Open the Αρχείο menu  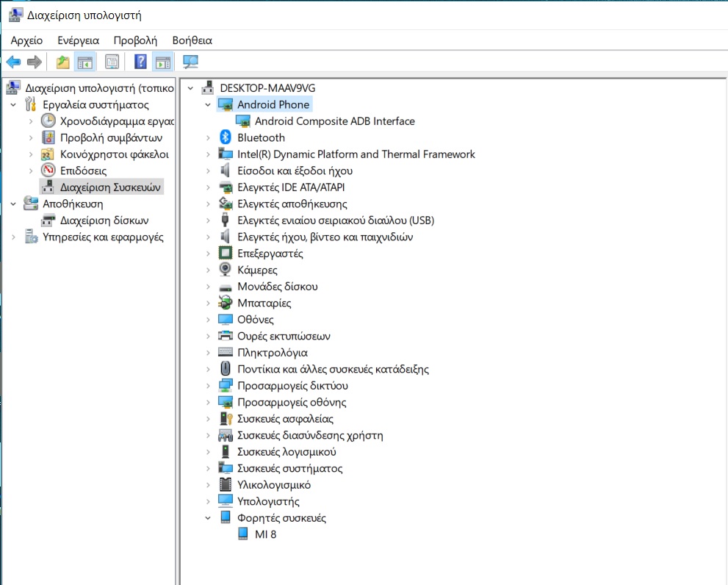26,40
